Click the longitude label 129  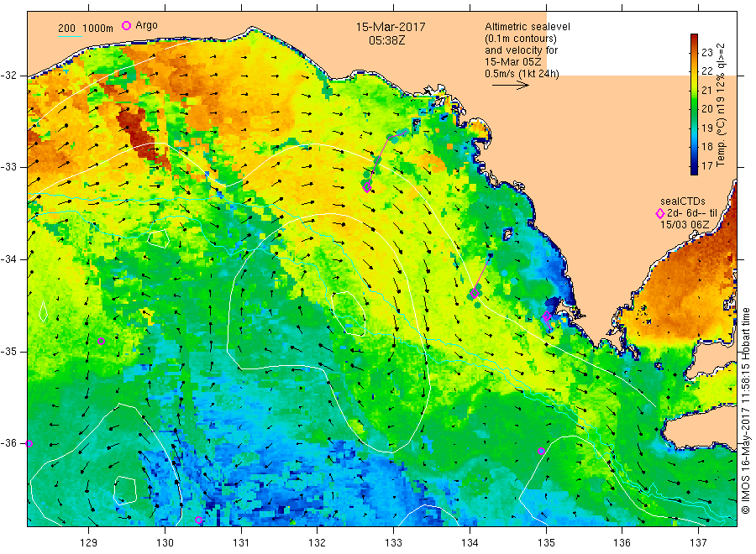tap(89, 543)
